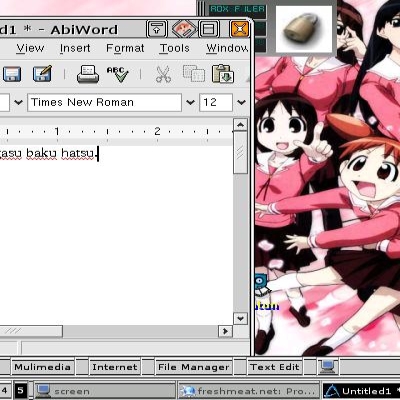
Task: Click the window shade arrow titlebar button
Action: click(x=157, y=29)
